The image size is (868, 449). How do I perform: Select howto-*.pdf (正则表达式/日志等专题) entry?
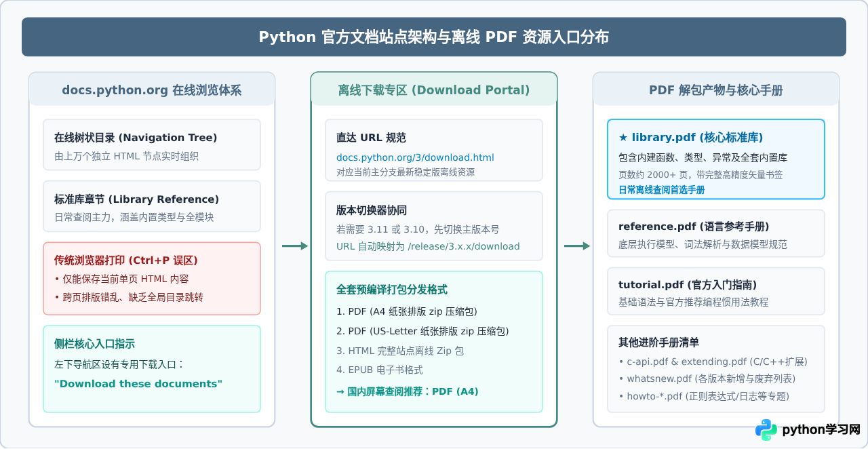[704, 396]
